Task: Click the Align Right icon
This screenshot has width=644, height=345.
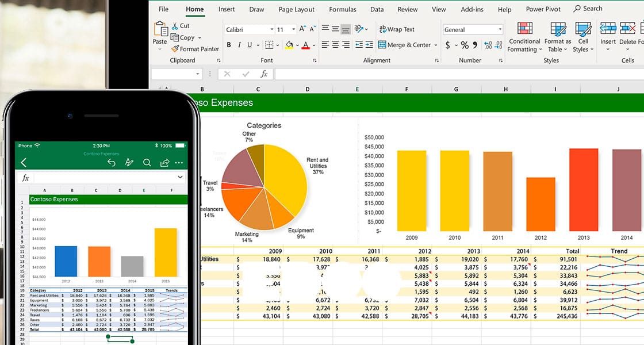Action: 346,44
